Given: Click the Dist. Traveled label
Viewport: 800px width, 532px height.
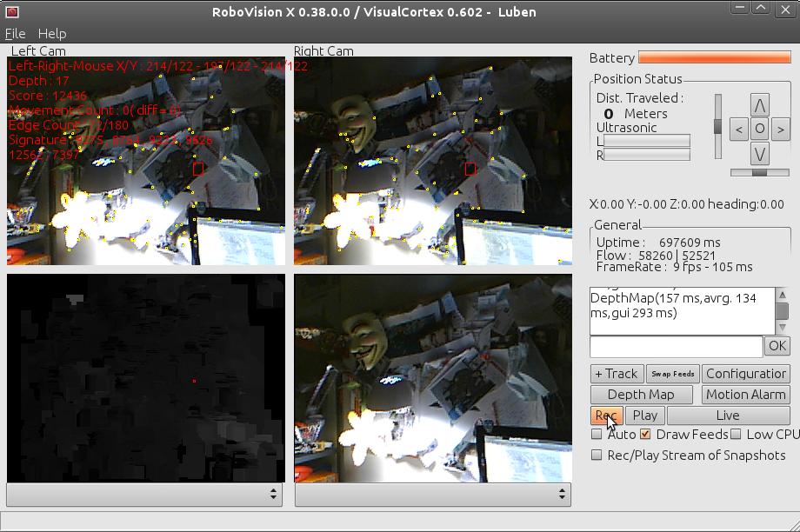Looking at the screenshot, I should pyautogui.click(x=640, y=98).
